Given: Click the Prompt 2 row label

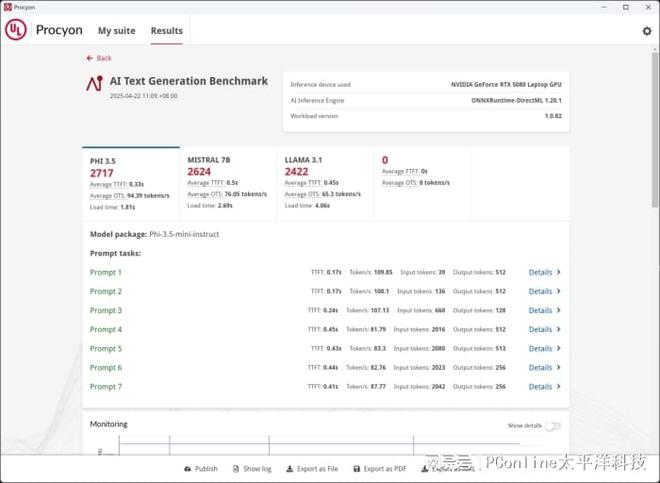Looking at the screenshot, I should tap(106, 291).
